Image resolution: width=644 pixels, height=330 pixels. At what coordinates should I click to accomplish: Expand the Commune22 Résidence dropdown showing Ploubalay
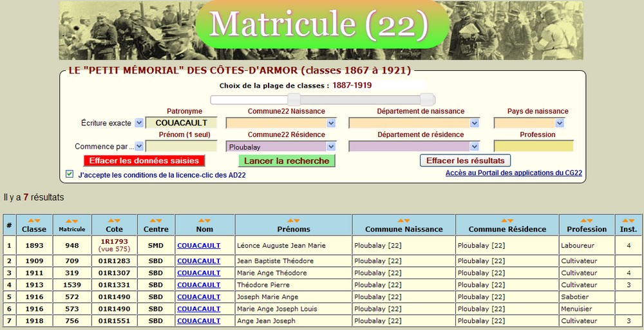click(331, 147)
